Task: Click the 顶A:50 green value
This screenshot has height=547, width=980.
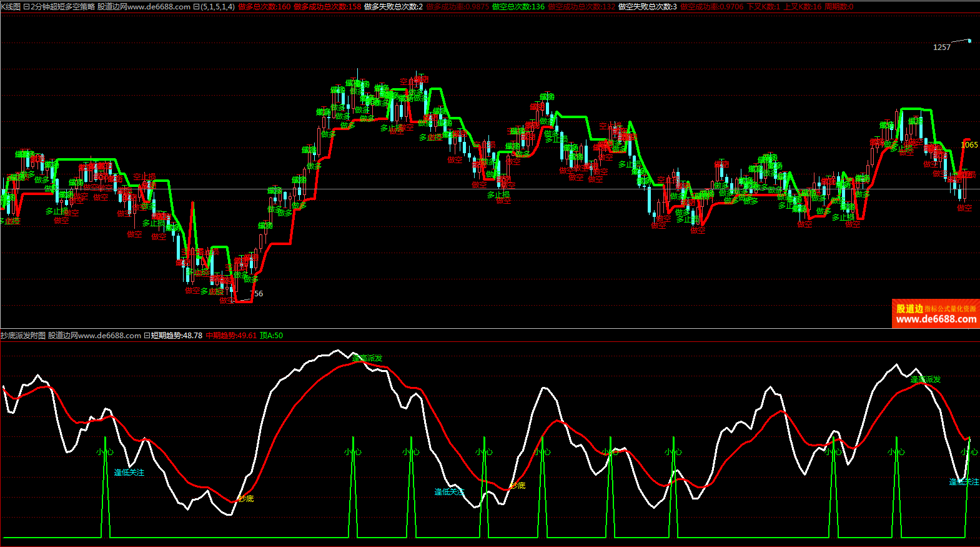Action: click(271, 336)
